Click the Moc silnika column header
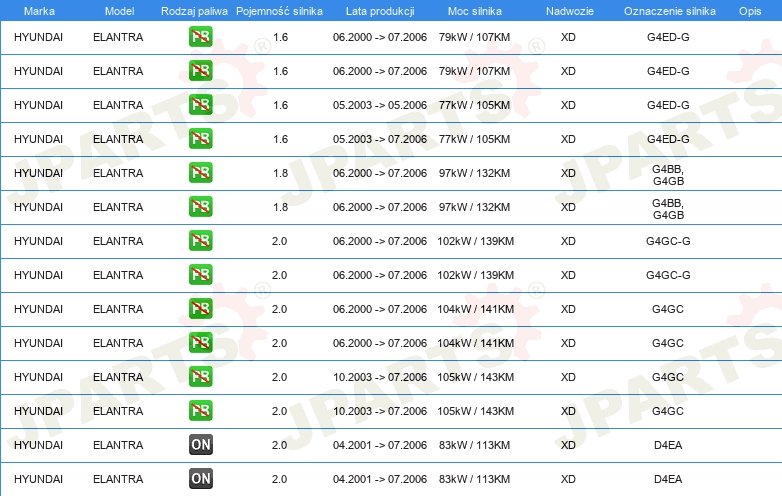Screen dimensions: 782x496 tap(475, 10)
